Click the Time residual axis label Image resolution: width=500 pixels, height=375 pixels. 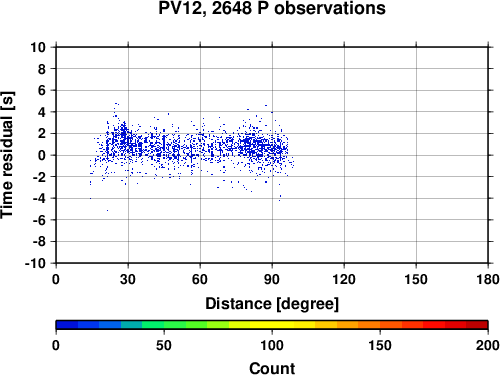point(7,155)
